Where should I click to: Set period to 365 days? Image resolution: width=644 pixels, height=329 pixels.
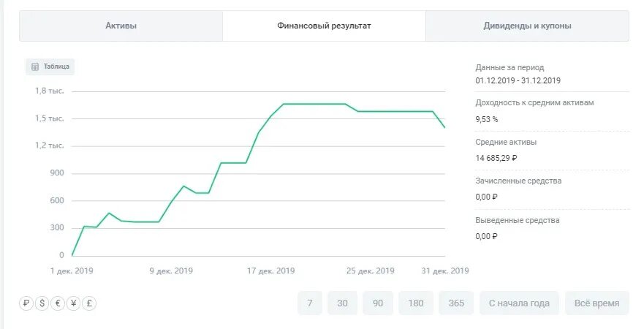[x=456, y=303]
